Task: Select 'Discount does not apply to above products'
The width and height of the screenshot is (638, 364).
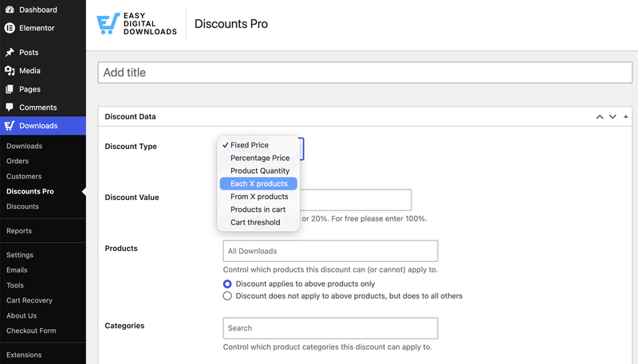Action: coord(227,296)
